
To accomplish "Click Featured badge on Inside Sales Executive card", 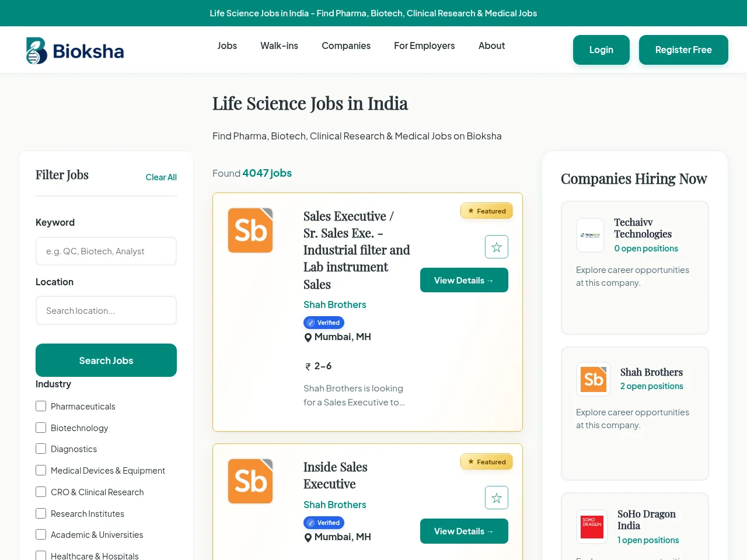I will coord(487,462).
